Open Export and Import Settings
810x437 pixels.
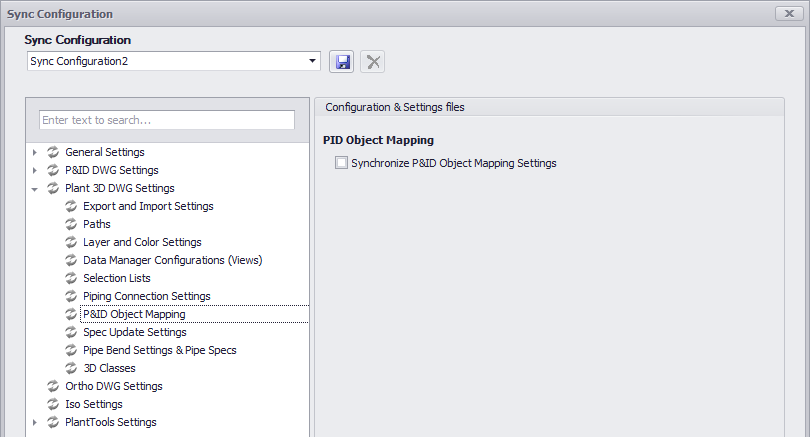coord(148,206)
